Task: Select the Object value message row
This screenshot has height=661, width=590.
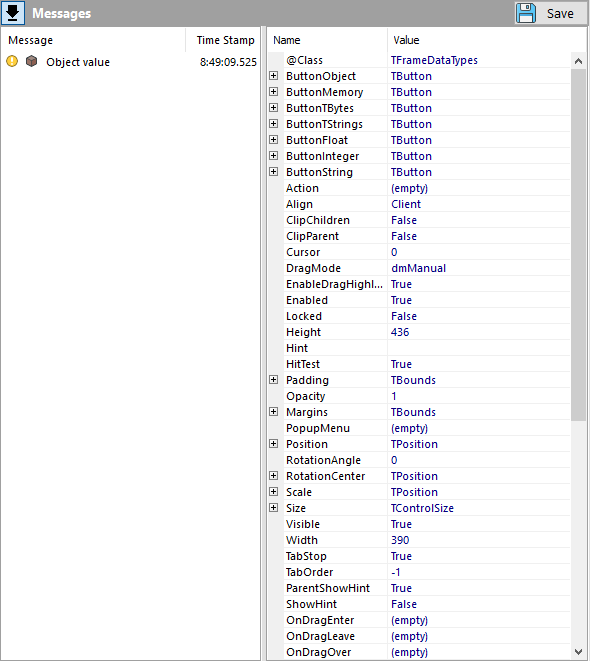Action: pos(131,62)
